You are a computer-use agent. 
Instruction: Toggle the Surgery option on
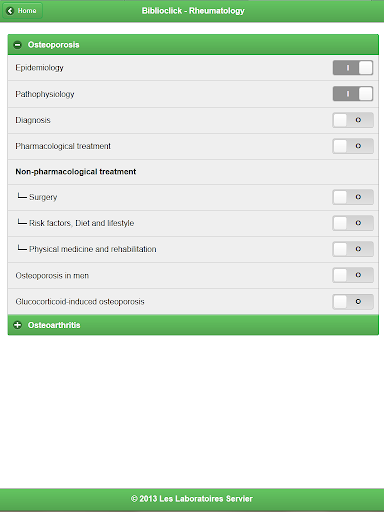pos(353,197)
